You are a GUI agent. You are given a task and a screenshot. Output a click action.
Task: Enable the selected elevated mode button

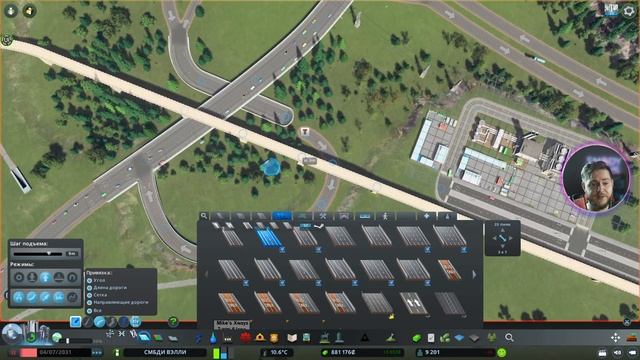(46, 278)
